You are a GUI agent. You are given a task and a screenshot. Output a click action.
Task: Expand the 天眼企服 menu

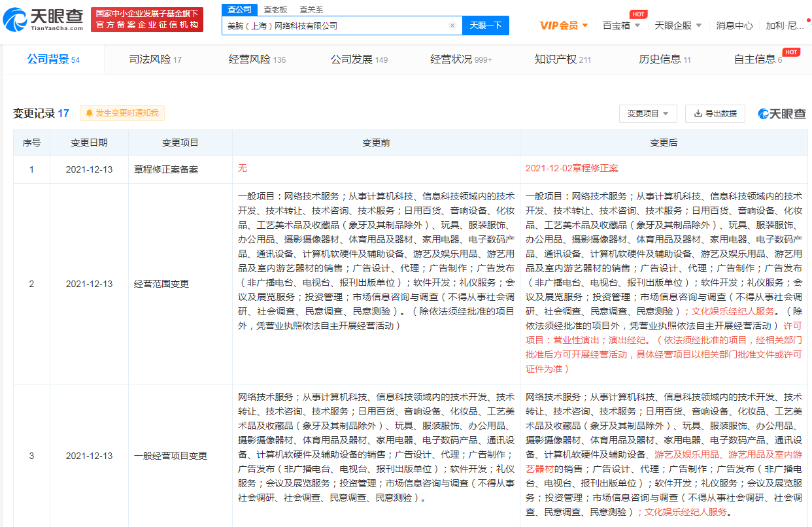pyautogui.click(x=678, y=25)
